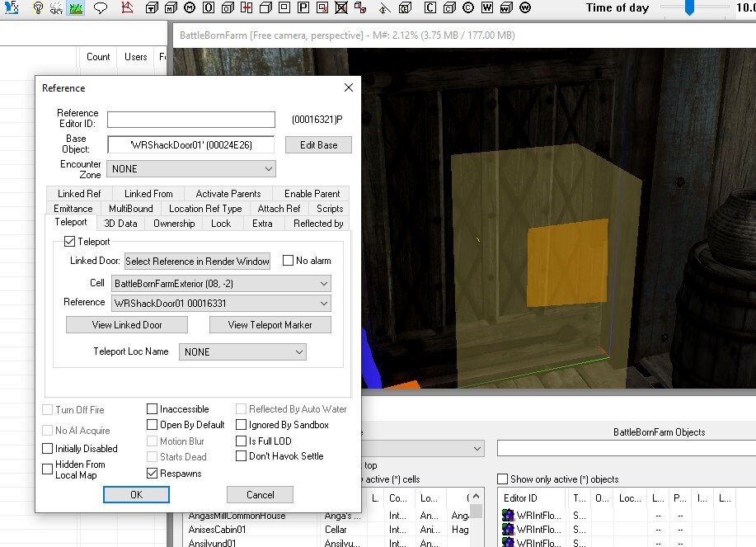Open the Scripts tab

(x=330, y=209)
